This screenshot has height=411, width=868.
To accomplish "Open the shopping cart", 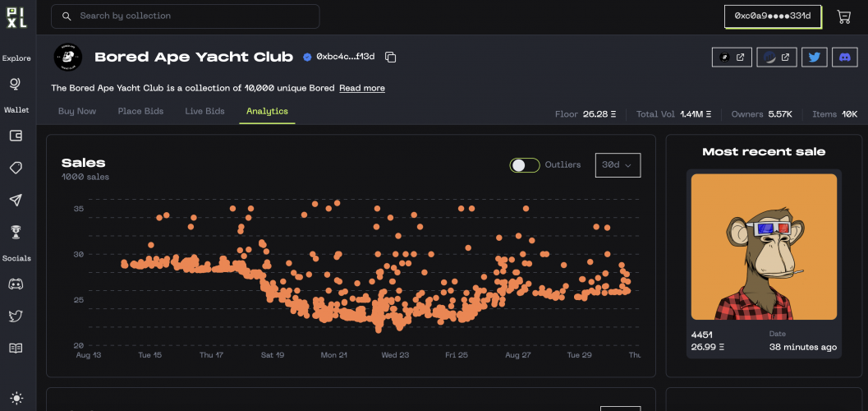I will pyautogui.click(x=843, y=16).
